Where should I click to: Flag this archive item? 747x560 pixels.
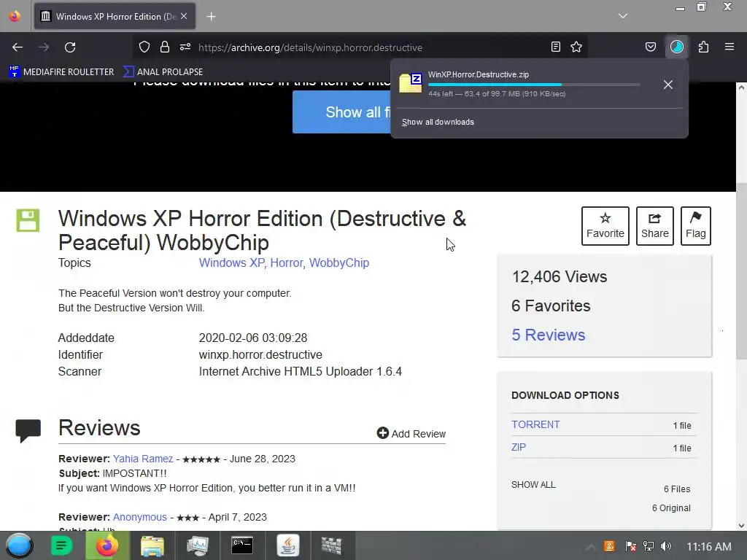[695, 226]
